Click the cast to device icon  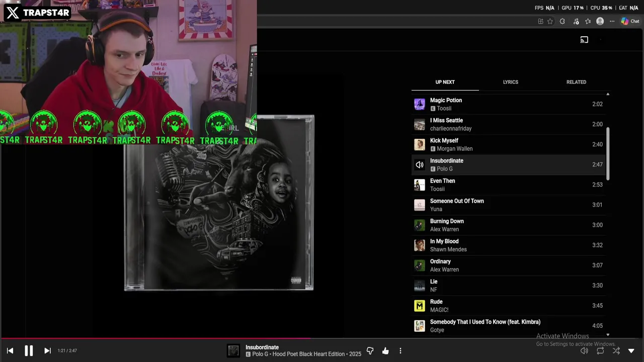[x=584, y=40]
